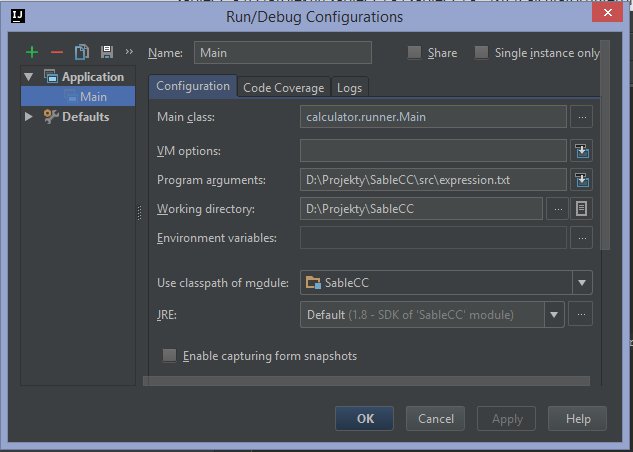Switch to the Code Coverage tab
Viewport: 633px width, 452px height.
[284, 88]
